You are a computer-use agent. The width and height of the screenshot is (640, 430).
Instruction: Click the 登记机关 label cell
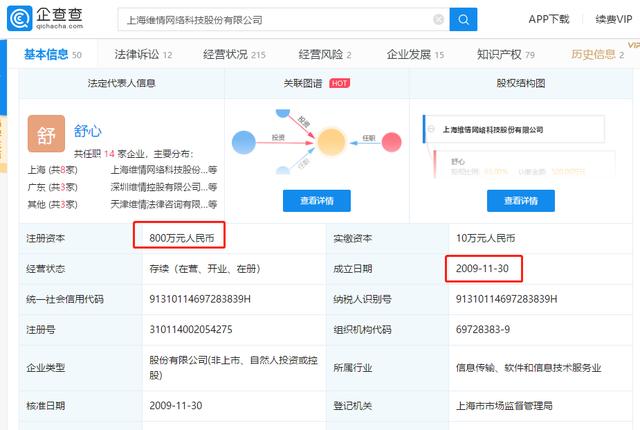(x=387, y=406)
